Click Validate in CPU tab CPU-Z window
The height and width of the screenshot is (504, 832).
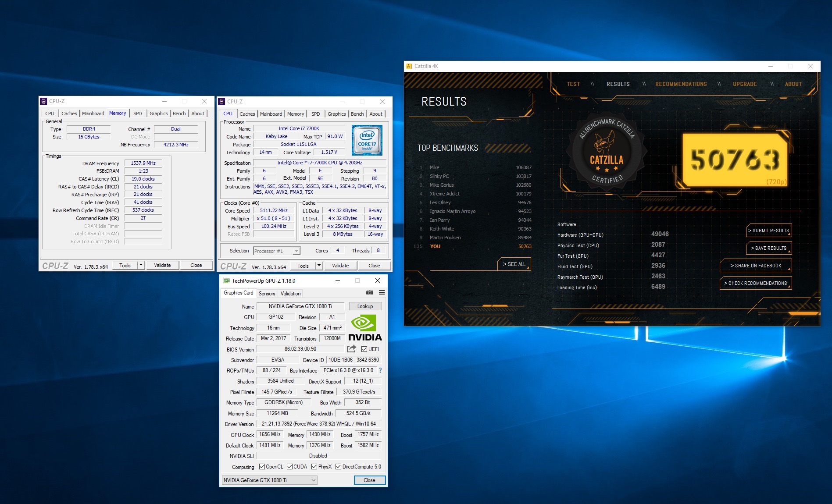tap(340, 266)
